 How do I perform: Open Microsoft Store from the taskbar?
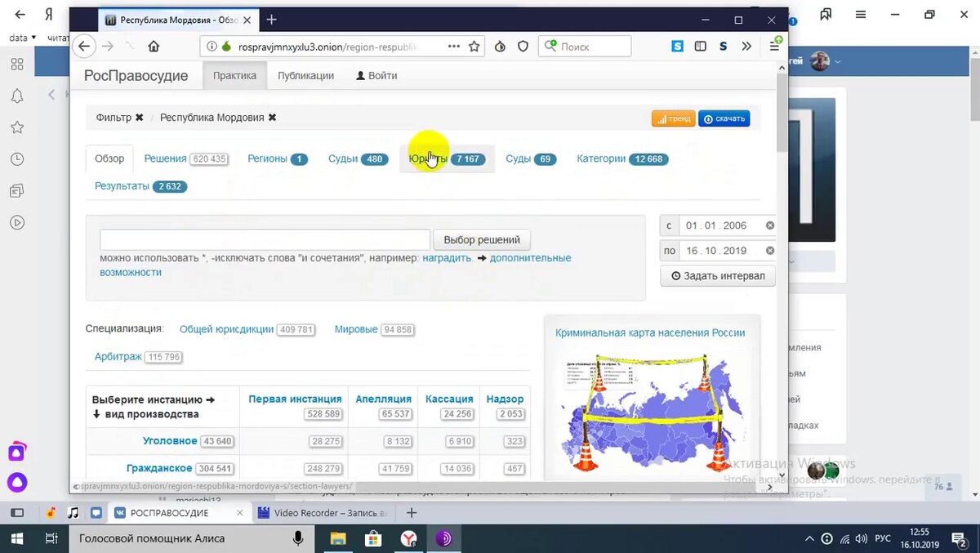click(373, 538)
